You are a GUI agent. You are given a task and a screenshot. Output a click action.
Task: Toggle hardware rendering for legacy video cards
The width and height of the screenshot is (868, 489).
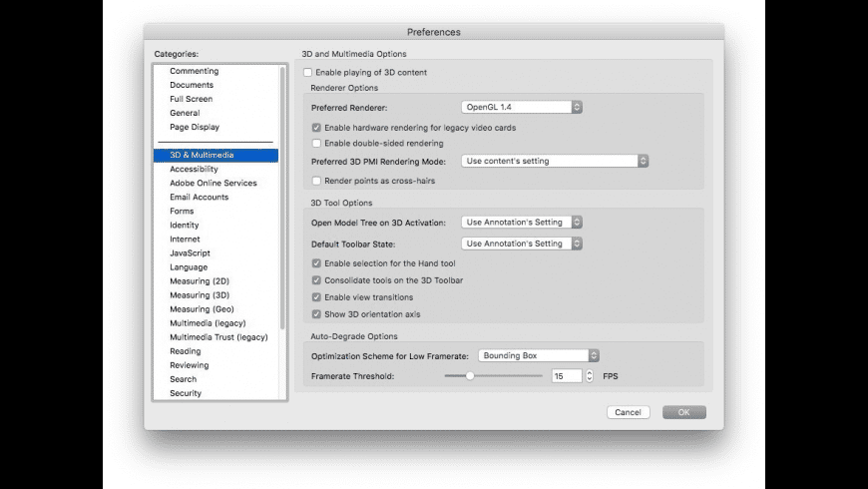tap(316, 128)
